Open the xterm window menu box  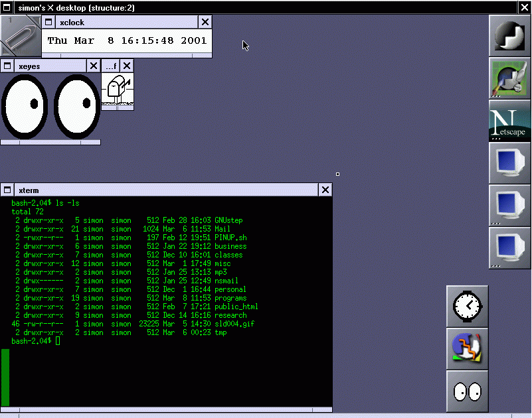(x=7, y=190)
